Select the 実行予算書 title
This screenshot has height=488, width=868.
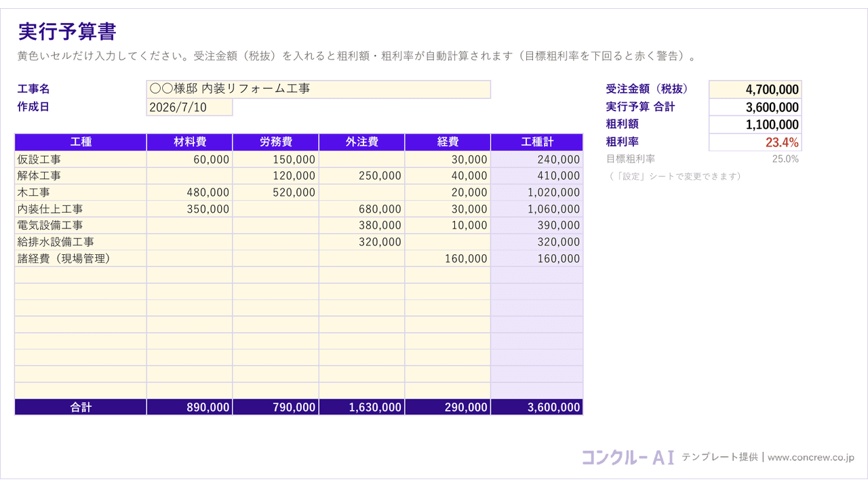67,32
